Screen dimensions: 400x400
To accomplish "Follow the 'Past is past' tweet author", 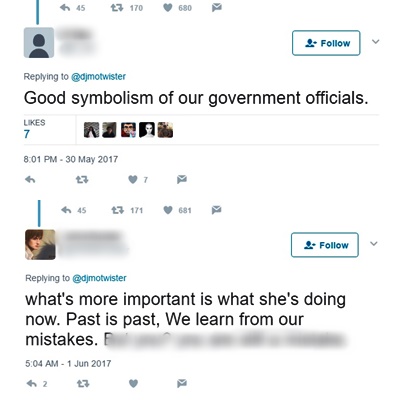I will (325, 245).
